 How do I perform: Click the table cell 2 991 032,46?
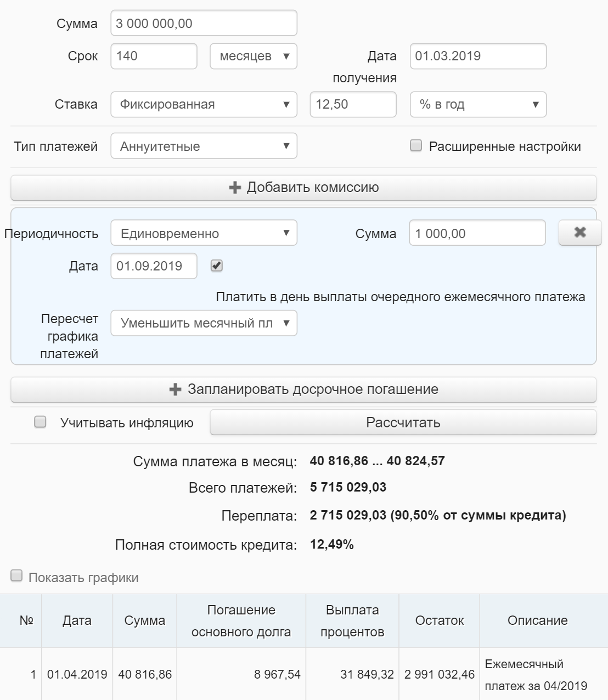tap(440, 674)
